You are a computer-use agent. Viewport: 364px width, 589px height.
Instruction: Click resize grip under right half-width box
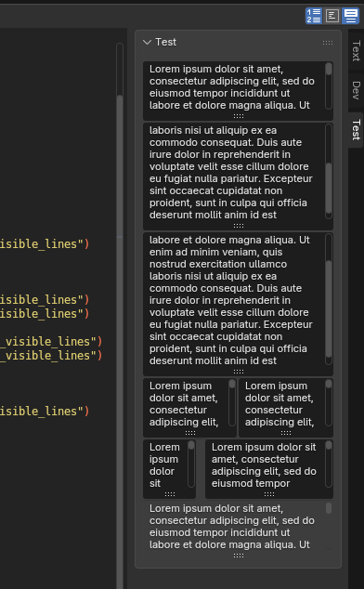click(286, 433)
